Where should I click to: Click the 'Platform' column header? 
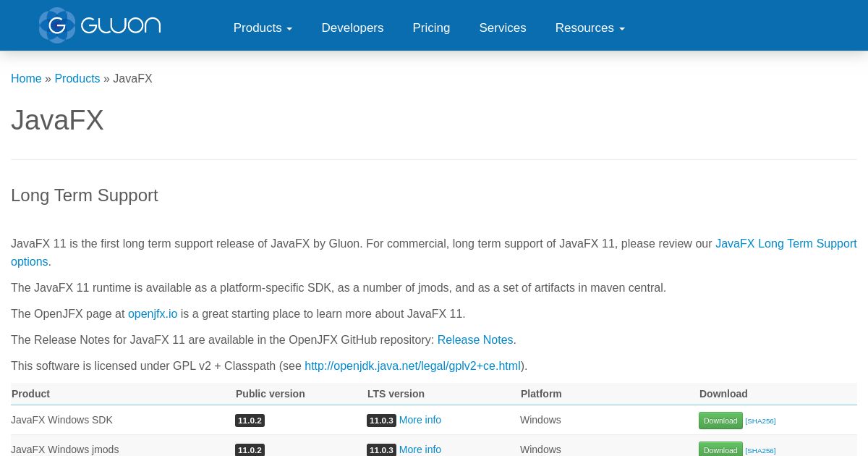point(541,394)
